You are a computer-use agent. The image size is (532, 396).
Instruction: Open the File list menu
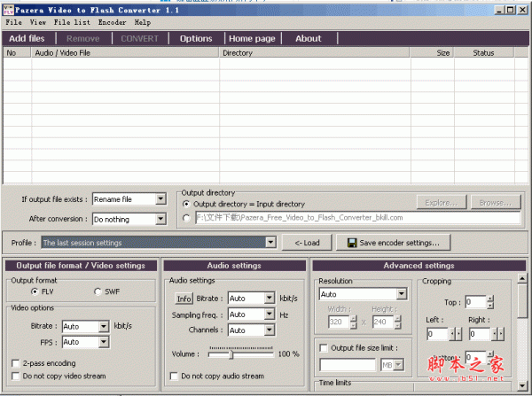tap(72, 22)
